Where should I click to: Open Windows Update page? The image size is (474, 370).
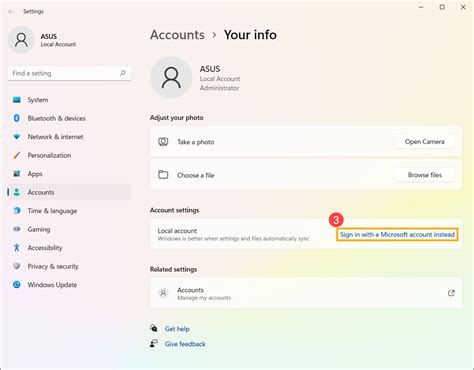pyautogui.click(x=69, y=285)
